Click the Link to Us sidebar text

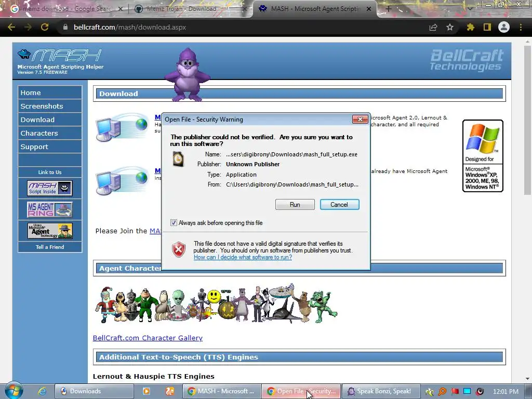click(x=50, y=172)
